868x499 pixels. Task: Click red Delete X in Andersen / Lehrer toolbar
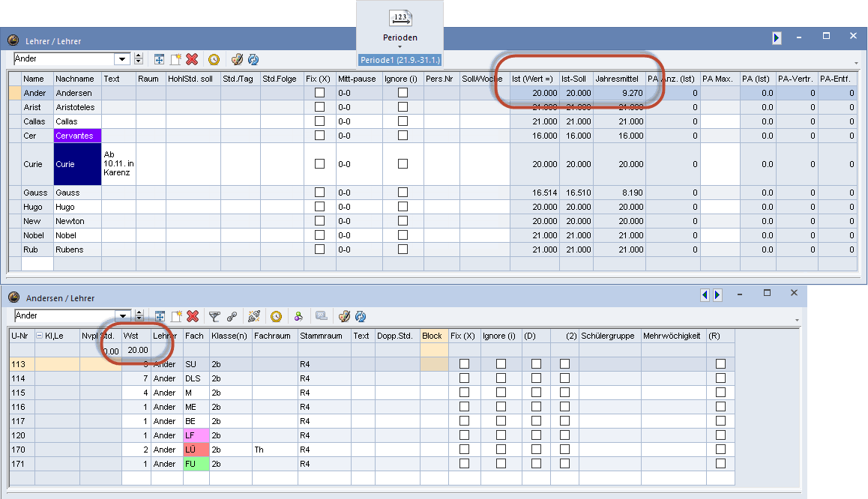[x=193, y=316]
